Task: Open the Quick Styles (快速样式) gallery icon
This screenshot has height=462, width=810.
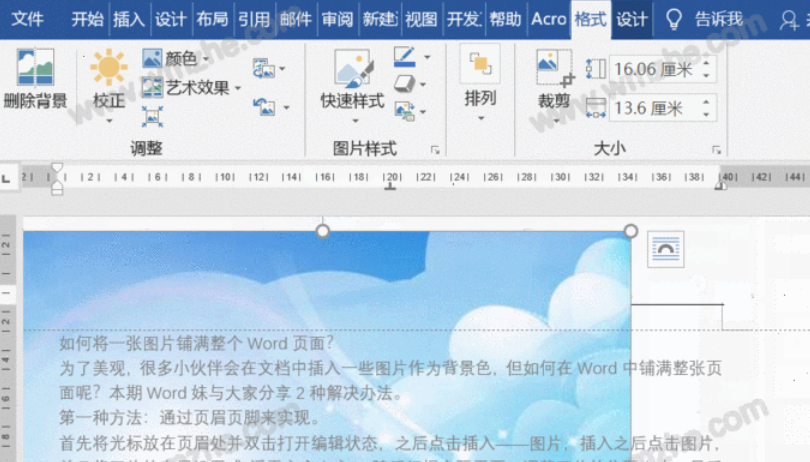Action: pos(353,69)
